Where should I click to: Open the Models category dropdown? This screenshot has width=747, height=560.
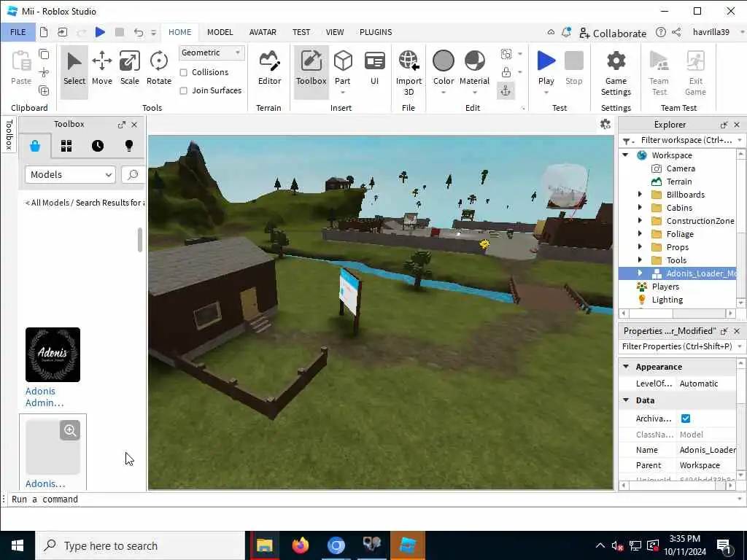tap(70, 174)
